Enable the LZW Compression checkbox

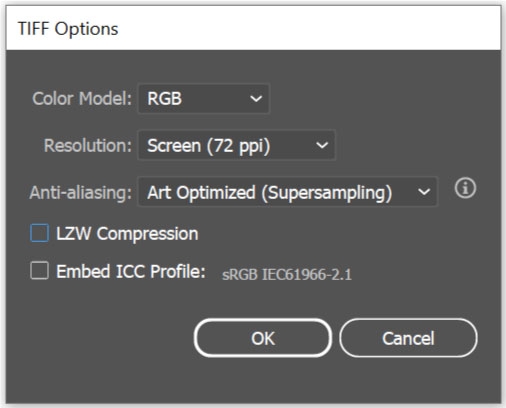coord(40,233)
